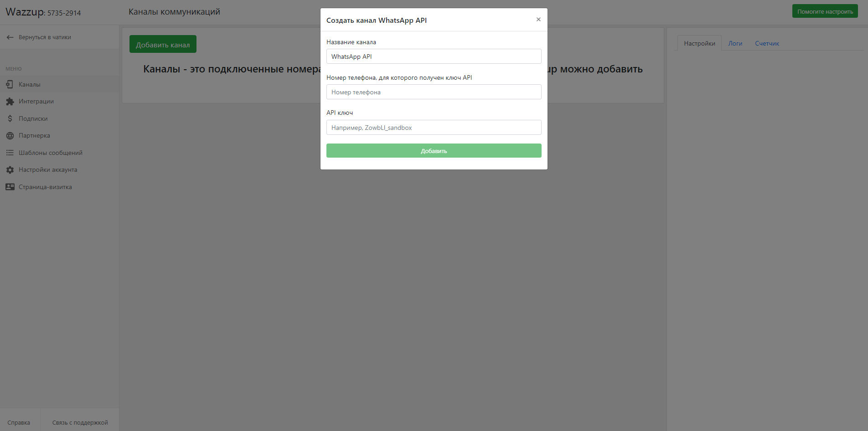Click the back arrow beside Вернуться в чатики
This screenshot has width=868, height=431.
(x=10, y=37)
